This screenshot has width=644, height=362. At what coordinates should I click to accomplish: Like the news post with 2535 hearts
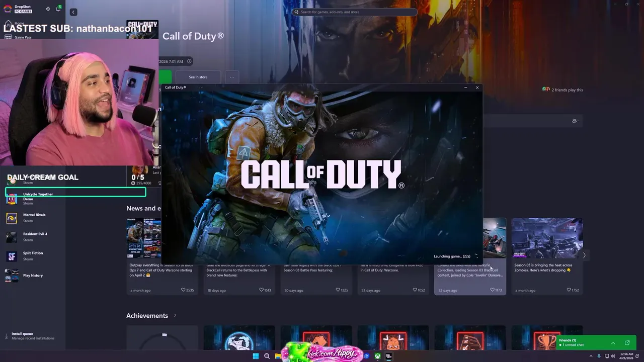click(x=187, y=290)
